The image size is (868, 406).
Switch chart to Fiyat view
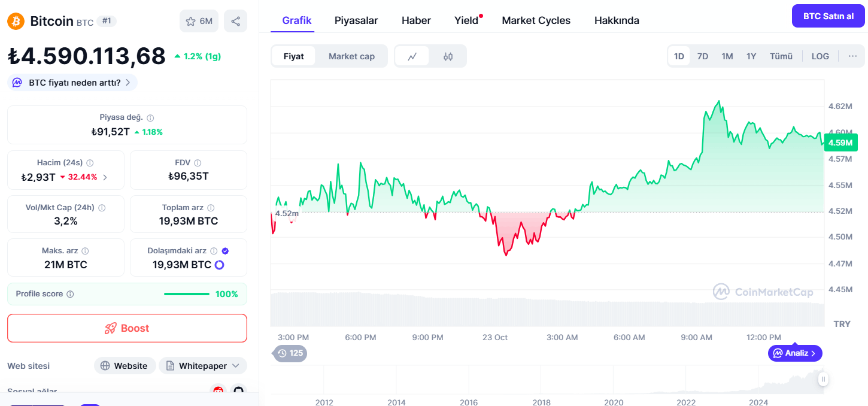point(293,56)
